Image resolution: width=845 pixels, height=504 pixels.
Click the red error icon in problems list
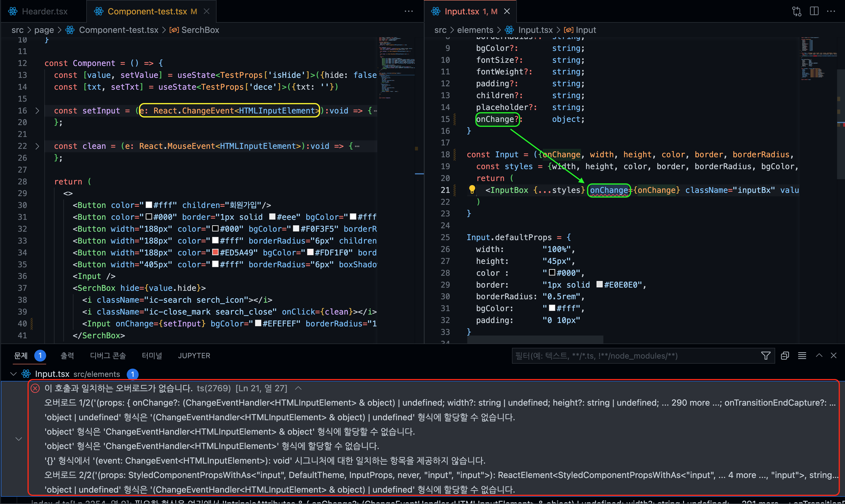click(35, 388)
